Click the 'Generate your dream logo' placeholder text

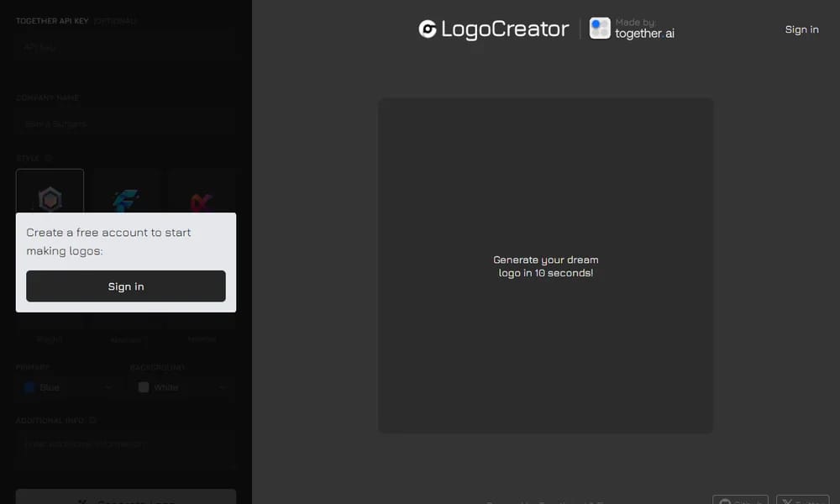[545, 266]
